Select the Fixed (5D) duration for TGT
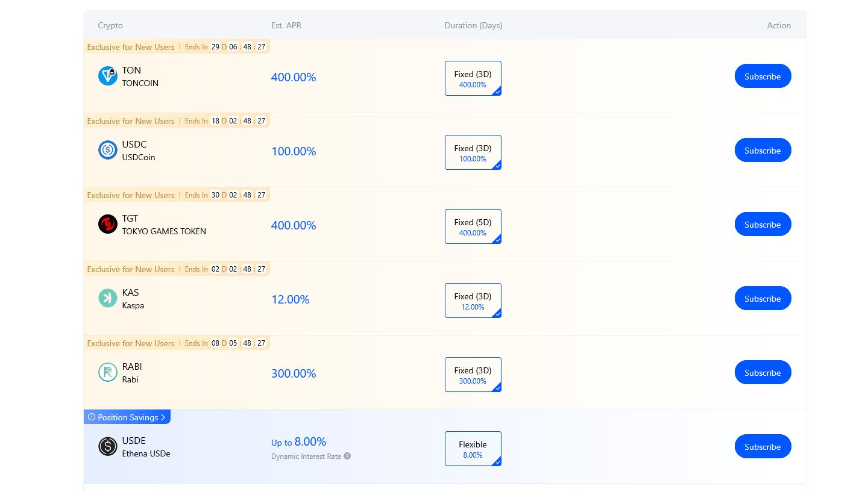868x492 pixels. pos(473,226)
